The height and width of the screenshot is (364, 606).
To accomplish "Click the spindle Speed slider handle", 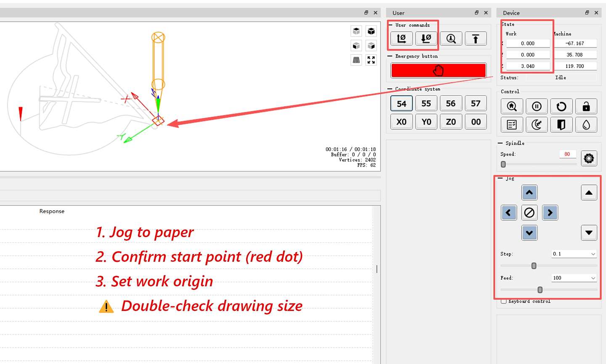I will tap(503, 164).
